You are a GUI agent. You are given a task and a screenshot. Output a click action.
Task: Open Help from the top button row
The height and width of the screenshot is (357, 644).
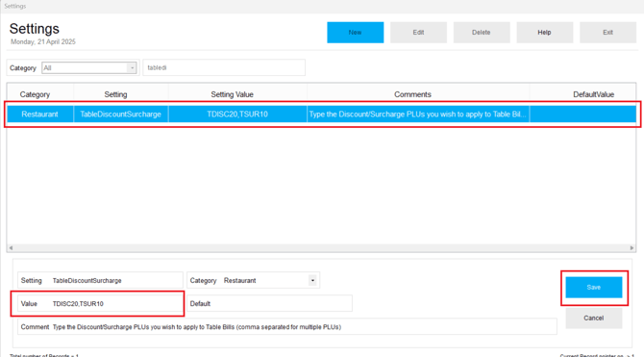pyautogui.click(x=545, y=33)
